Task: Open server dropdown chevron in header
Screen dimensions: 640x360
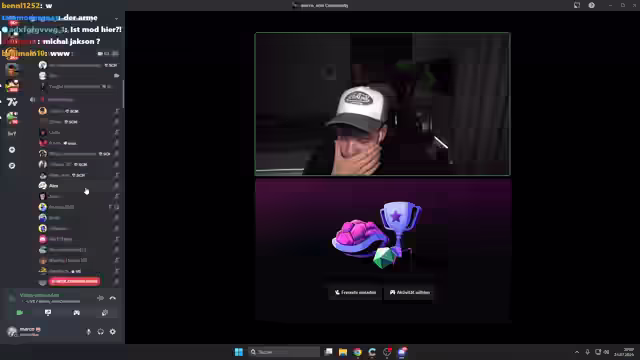Action: coord(116,18)
